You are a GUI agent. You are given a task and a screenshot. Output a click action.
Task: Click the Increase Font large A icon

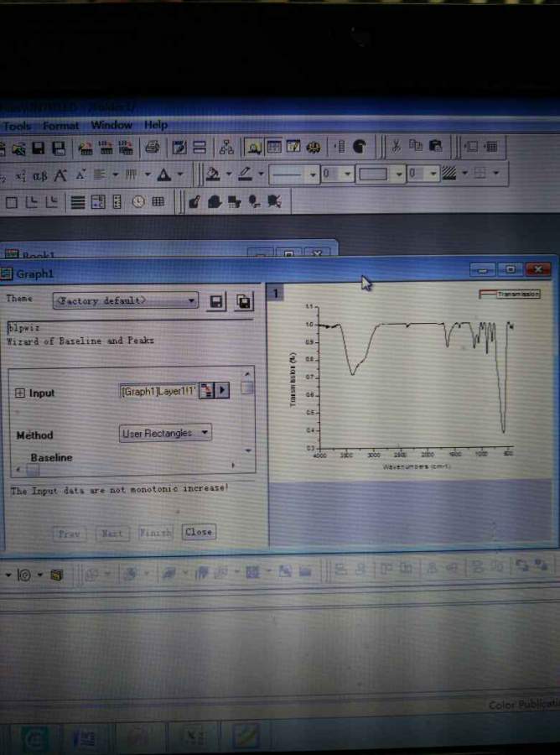point(60,174)
